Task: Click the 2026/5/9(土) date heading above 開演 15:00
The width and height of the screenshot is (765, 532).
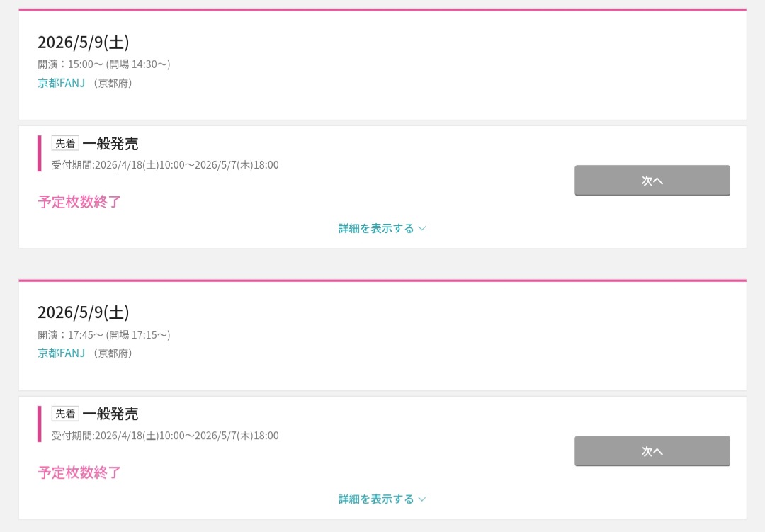Action: click(84, 43)
